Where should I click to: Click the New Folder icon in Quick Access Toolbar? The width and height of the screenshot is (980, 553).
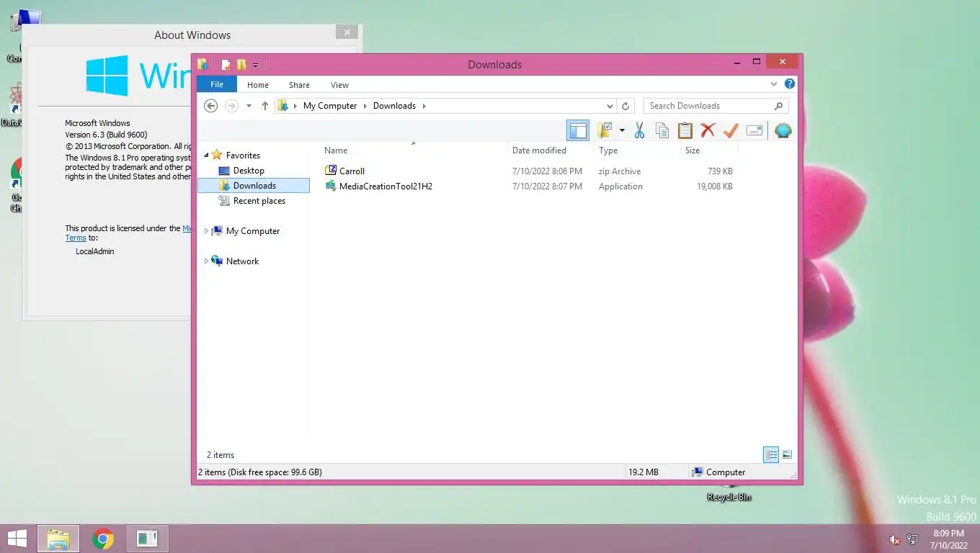pyautogui.click(x=241, y=65)
